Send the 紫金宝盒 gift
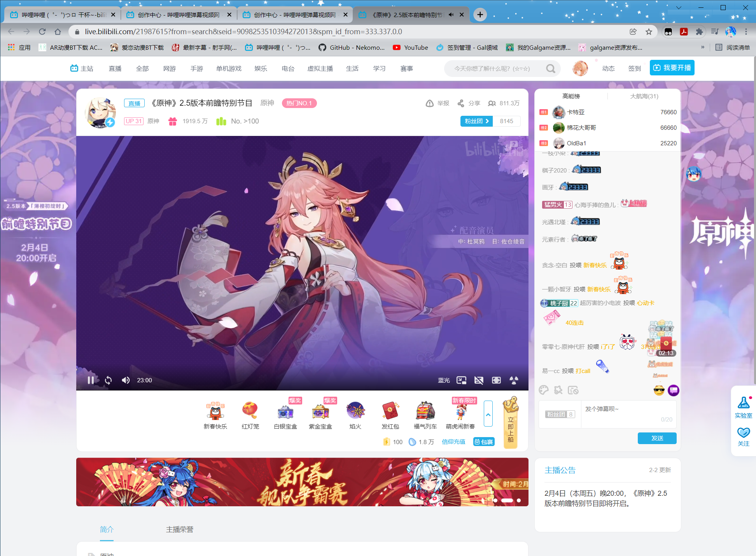 pos(320,415)
